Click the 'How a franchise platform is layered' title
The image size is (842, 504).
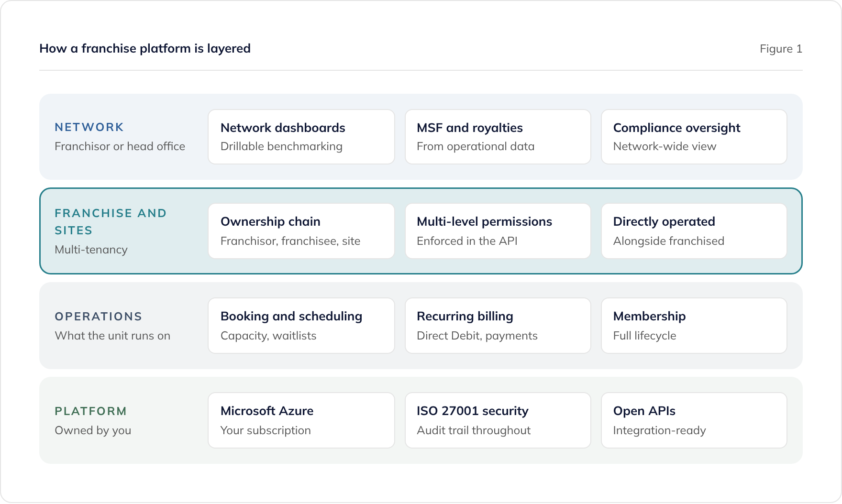(x=145, y=48)
